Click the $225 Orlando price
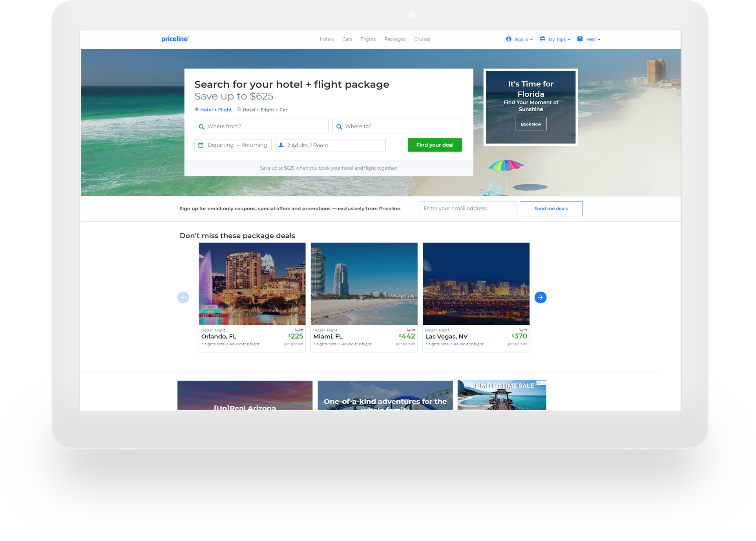The width and height of the screenshot is (756, 541). (296, 336)
